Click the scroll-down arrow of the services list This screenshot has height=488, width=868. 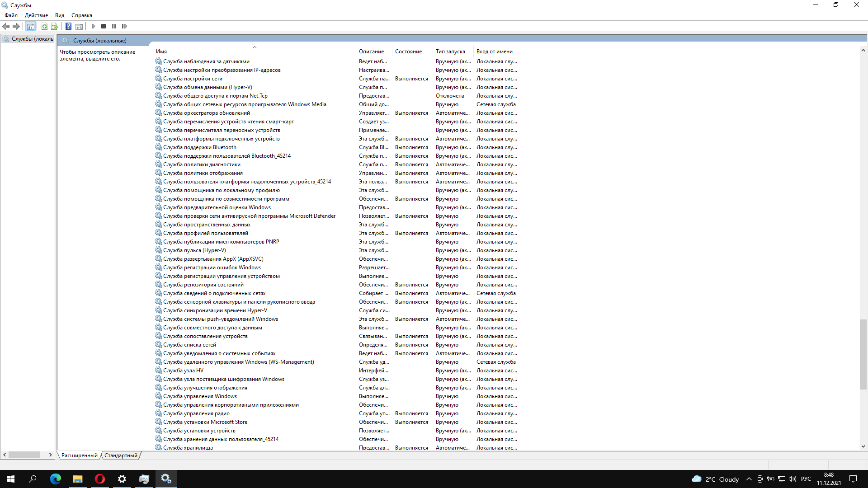coord(863,446)
